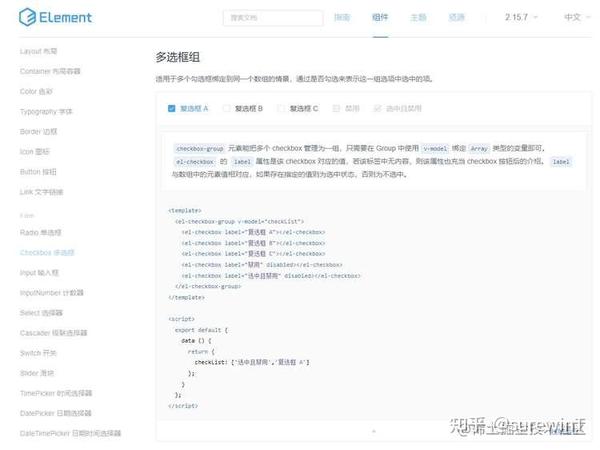The image size is (600, 450).
Task: Click the disabled 禁用 checkbox
Action: (x=346, y=109)
